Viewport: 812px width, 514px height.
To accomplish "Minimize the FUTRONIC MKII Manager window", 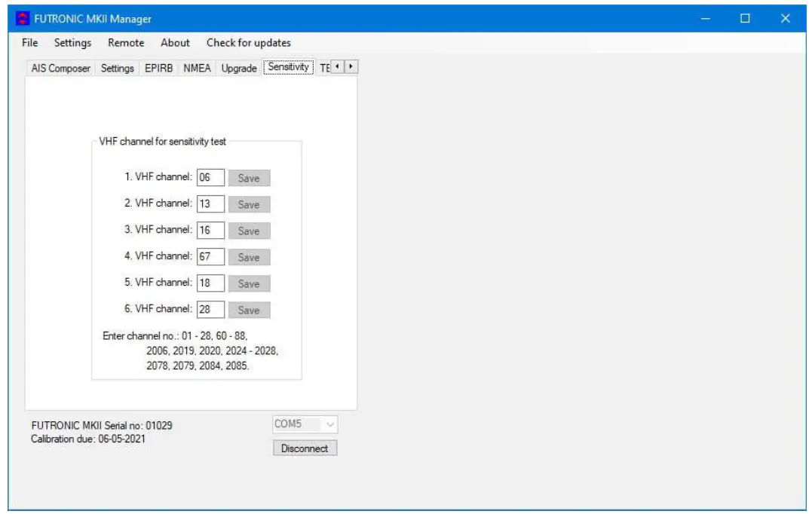I will [706, 19].
